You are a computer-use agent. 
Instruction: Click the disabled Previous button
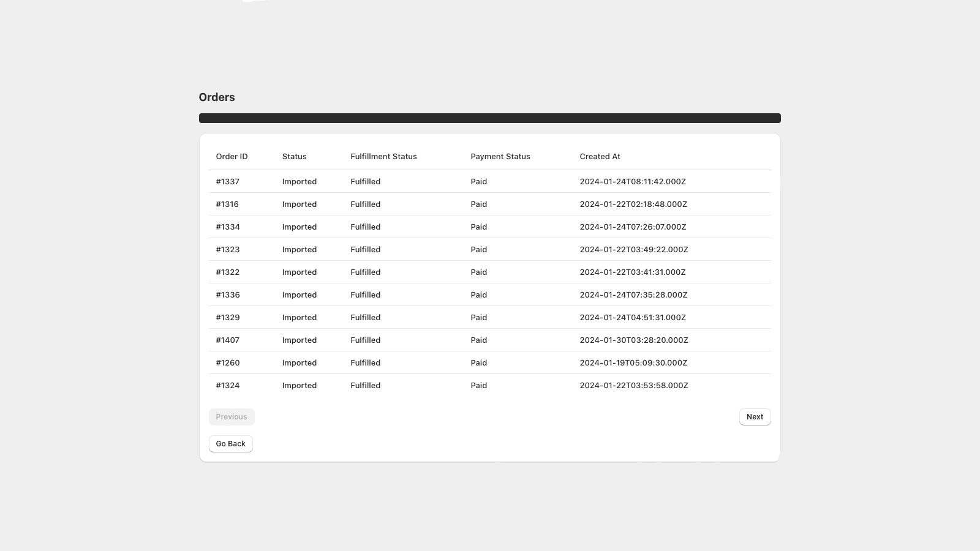(232, 416)
